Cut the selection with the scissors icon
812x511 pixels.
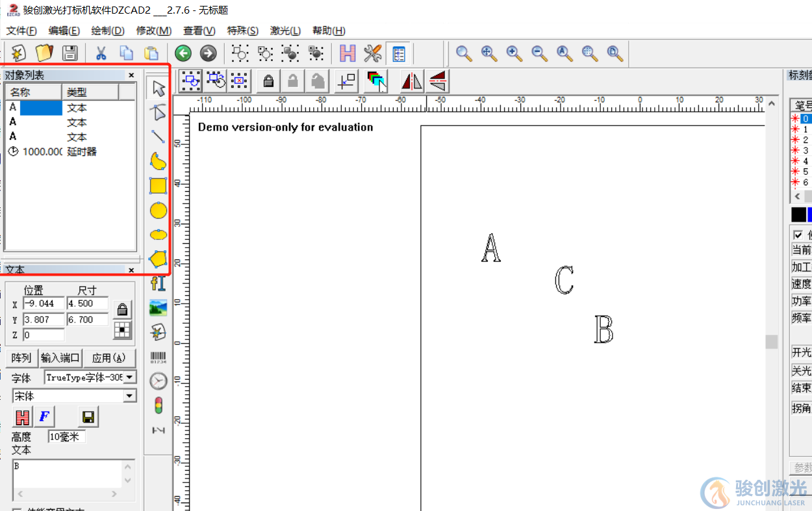pyautogui.click(x=101, y=53)
